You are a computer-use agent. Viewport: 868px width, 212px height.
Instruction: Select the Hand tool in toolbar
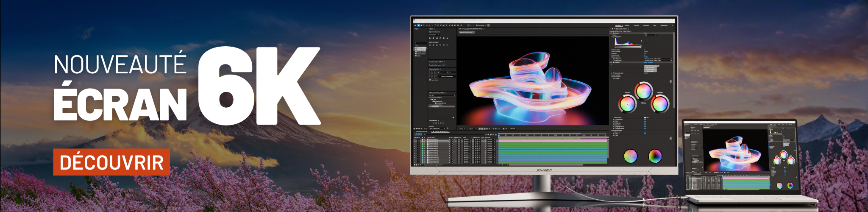point(421,25)
